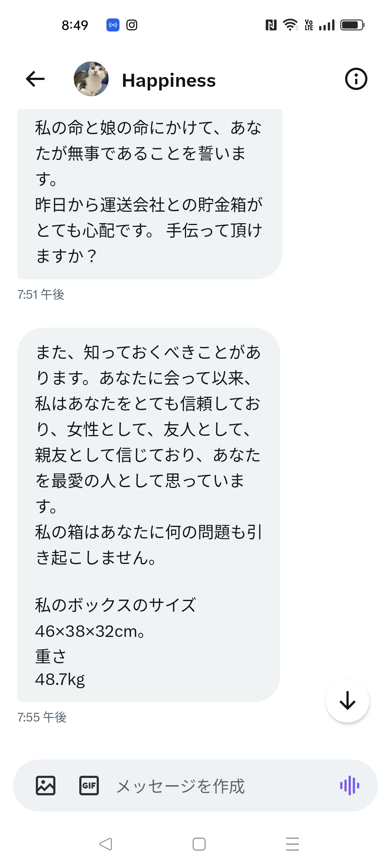391x868 pixels.
Task: Tap the NFC status icon
Action: (271, 25)
